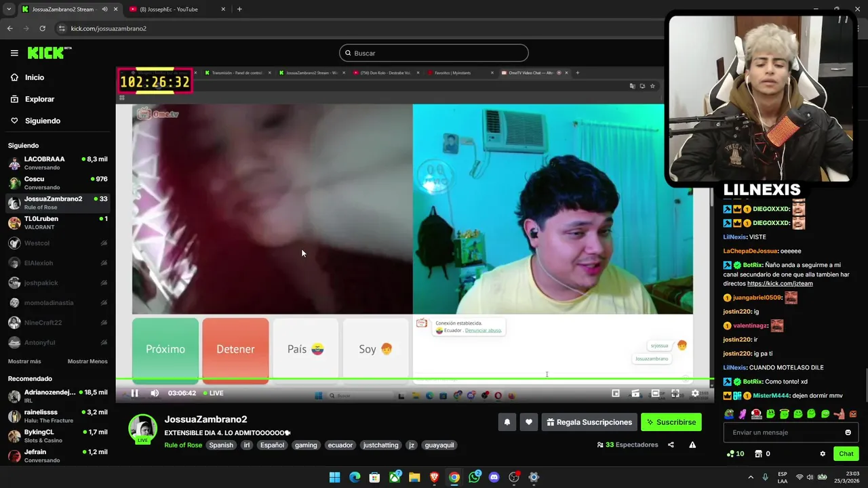Viewport: 868px width, 488px height.
Task: Click the kick.com address bar
Action: click(x=359, y=28)
